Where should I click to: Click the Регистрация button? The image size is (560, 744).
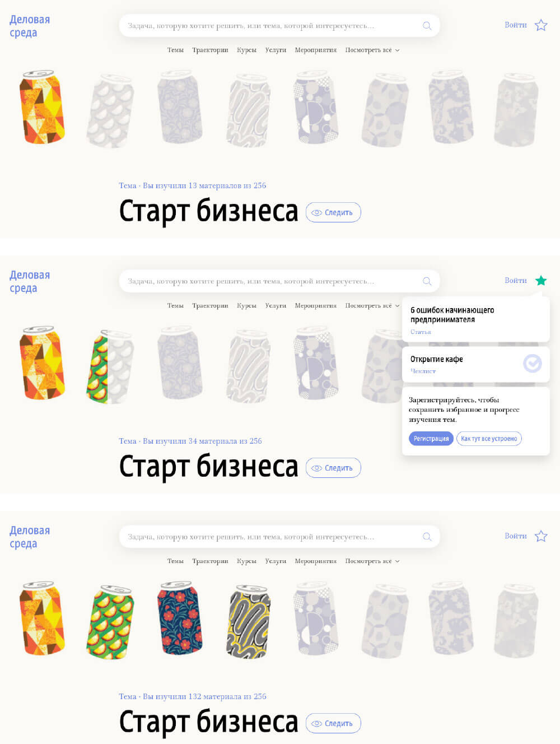(x=431, y=439)
